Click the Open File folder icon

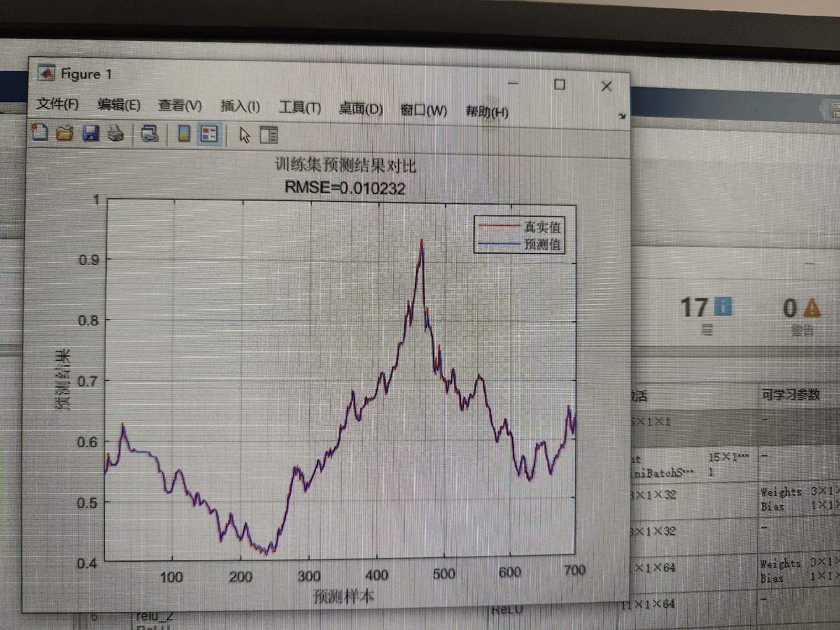click(x=65, y=133)
